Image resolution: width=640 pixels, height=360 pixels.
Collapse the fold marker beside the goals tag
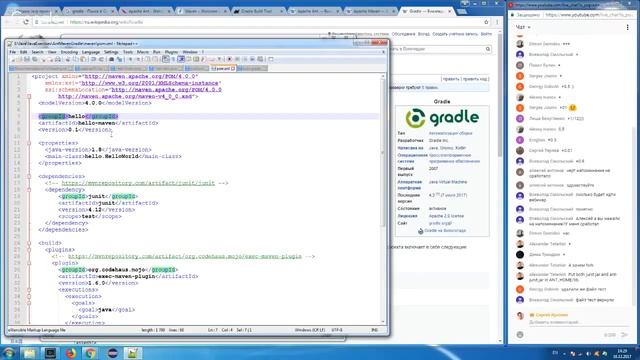click(29, 303)
